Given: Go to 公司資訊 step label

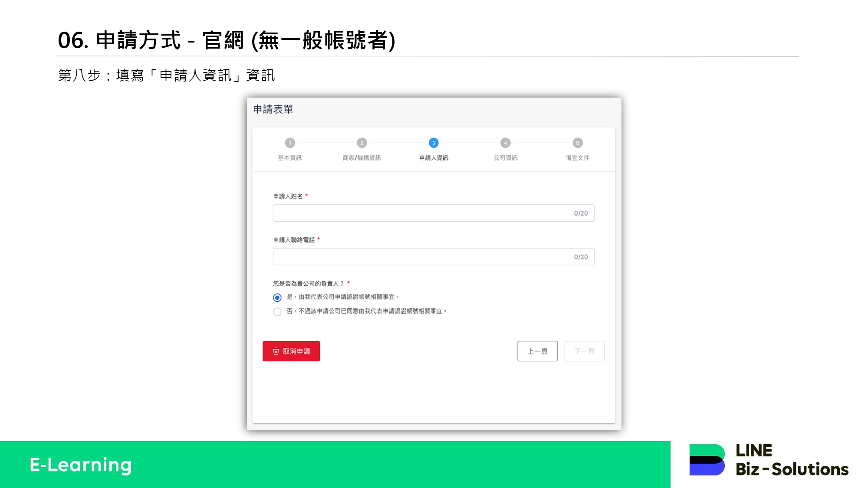Looking at the screenshot, I should tap(505, 158).
